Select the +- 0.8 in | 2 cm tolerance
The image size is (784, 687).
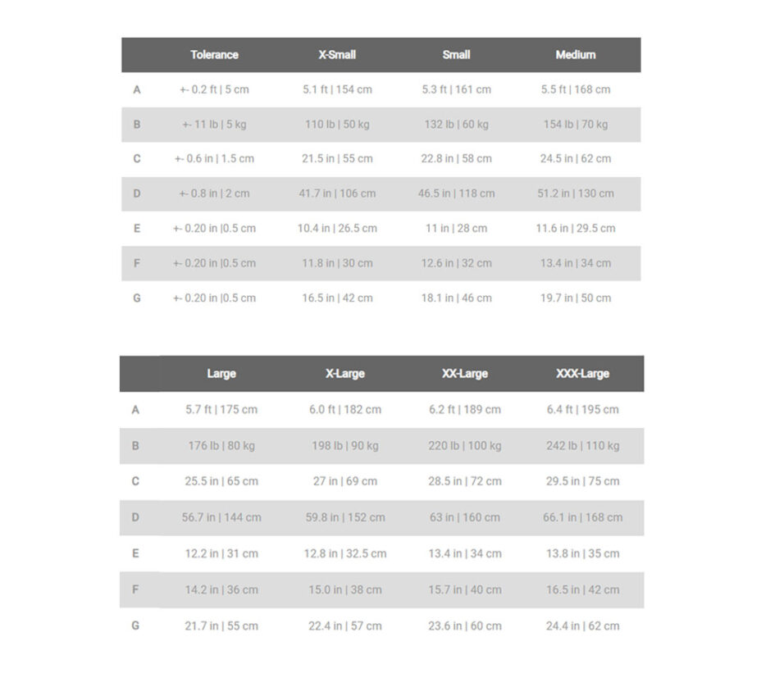(214, 193)
